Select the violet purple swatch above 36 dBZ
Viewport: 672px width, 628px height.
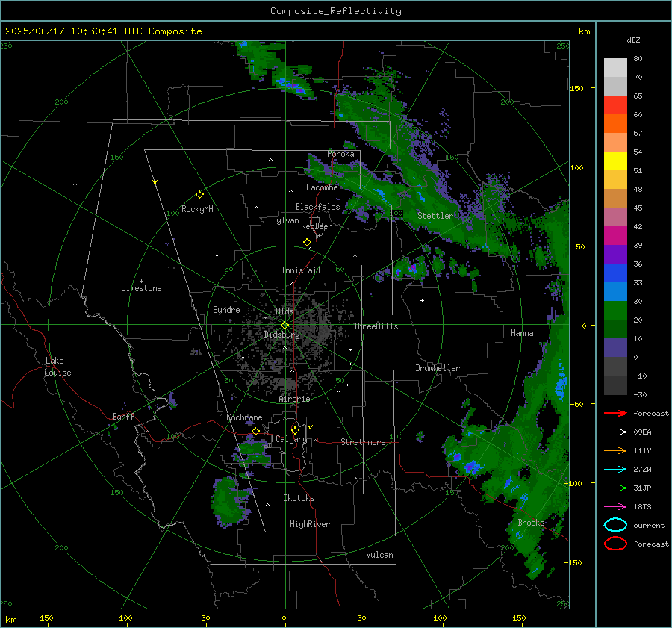pos(615,255)
